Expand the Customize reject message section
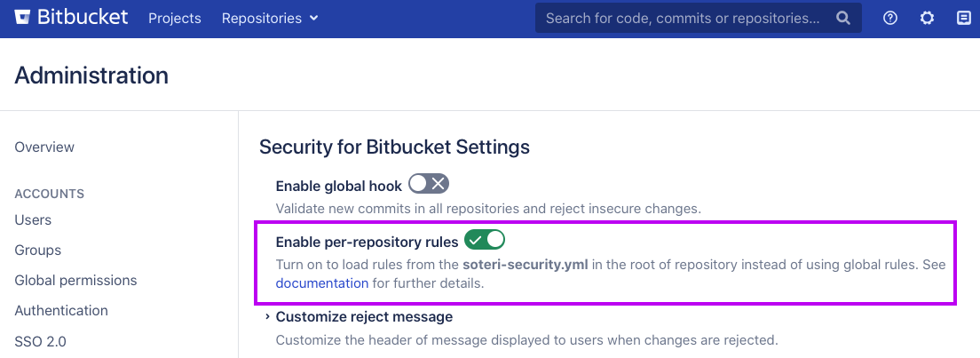The width and height of the screenshot is (980, 358). coord(267,317)
